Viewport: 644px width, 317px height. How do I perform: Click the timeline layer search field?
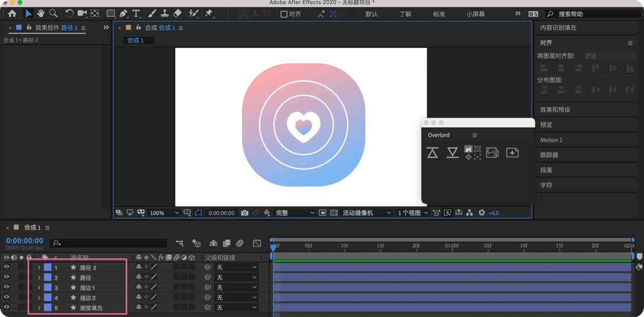pyautogui.click(x=109, y=244)
